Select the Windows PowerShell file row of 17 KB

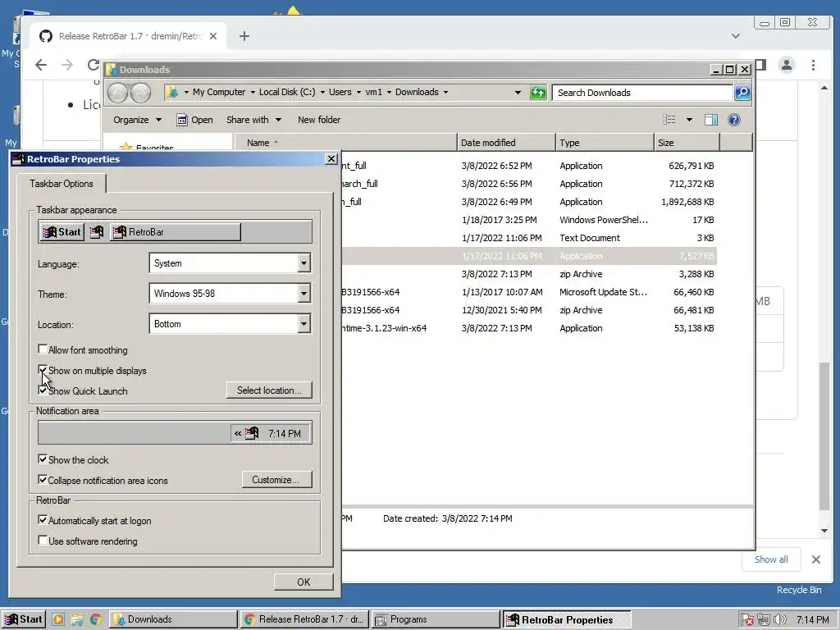[529, 220]
